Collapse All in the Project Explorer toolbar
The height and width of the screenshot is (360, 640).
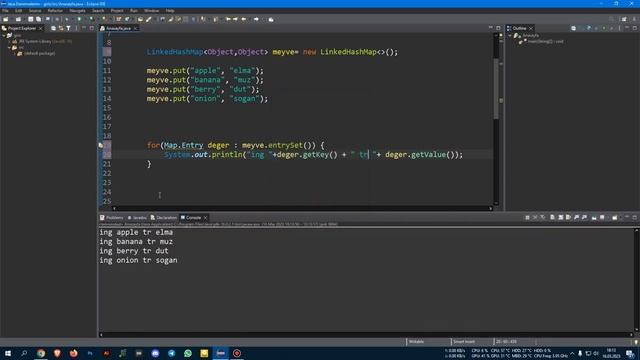click(x=53, y=28)
